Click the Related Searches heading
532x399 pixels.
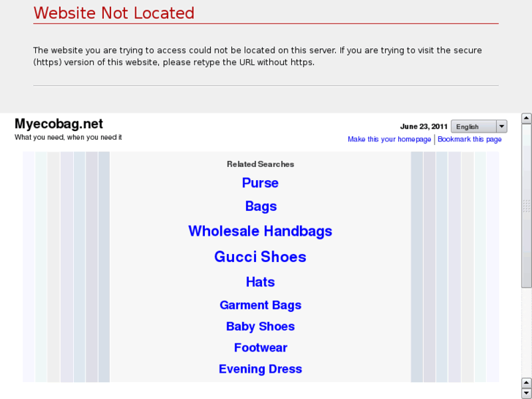coord(261,164)
